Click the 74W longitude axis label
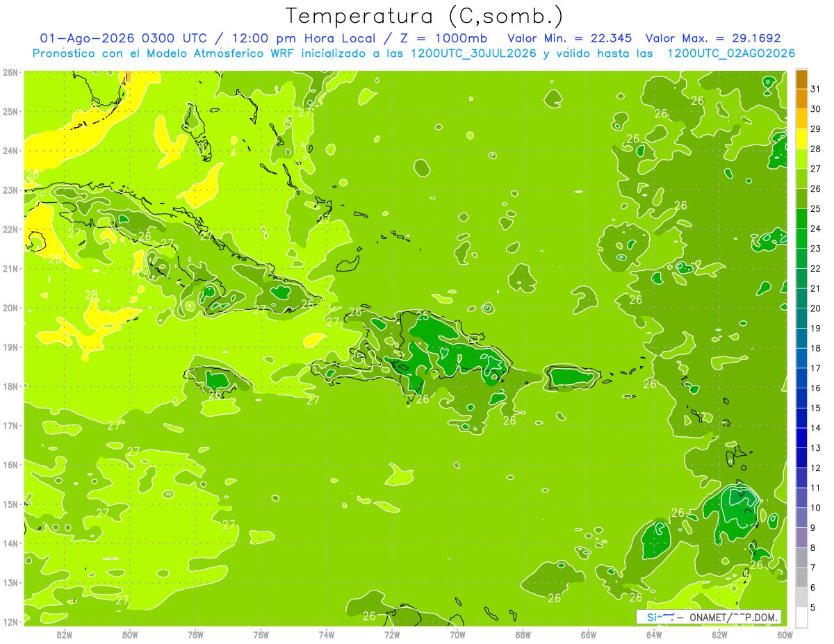Image resolution: width=834 pixels, height=644 pixels. click(x=327, y=634)
